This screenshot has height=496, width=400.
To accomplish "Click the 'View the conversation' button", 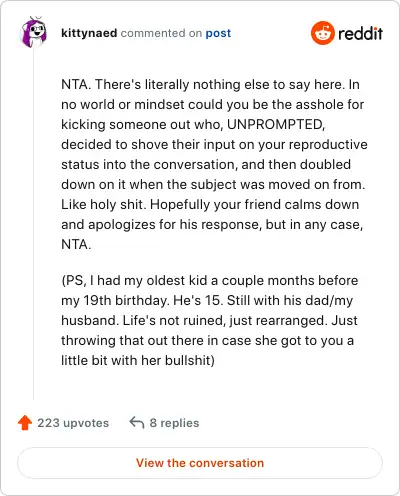I will point(200,463).
